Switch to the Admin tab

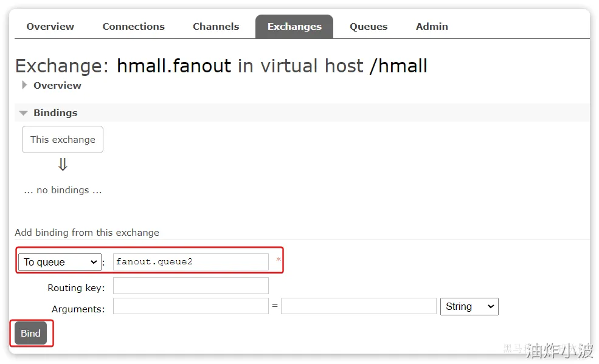click(x=432, y=27)
